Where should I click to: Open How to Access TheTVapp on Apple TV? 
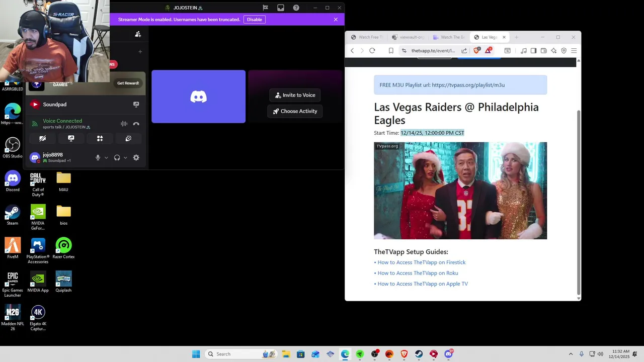(423, 284)
